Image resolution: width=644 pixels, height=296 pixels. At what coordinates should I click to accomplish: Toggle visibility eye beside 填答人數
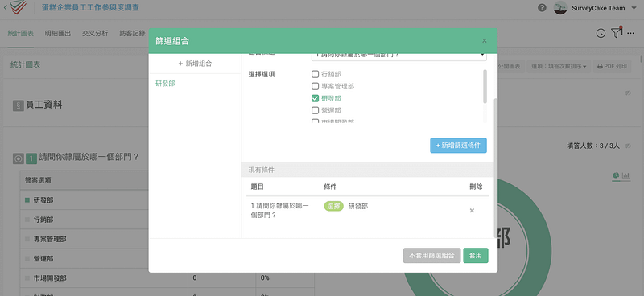coord(627,146)
